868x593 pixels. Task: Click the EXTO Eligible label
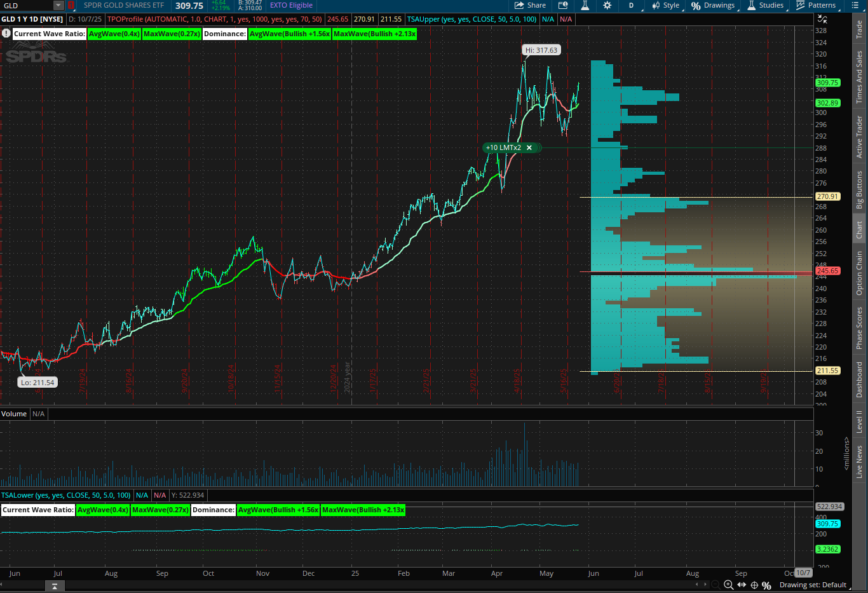click(x=291, y=5)
